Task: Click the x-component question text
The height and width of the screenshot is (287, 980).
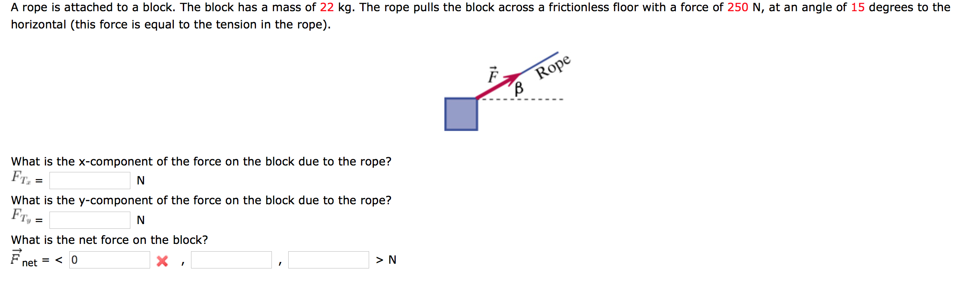Action: pos(200,162)
